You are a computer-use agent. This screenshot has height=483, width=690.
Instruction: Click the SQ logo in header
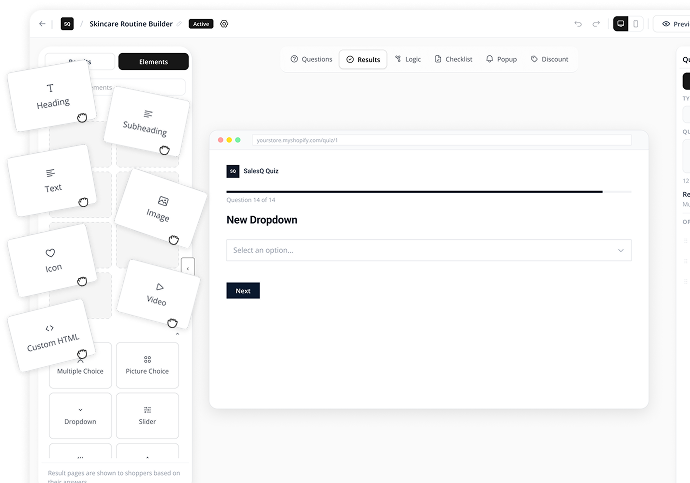pyautogui.click(x=67, y=24)
